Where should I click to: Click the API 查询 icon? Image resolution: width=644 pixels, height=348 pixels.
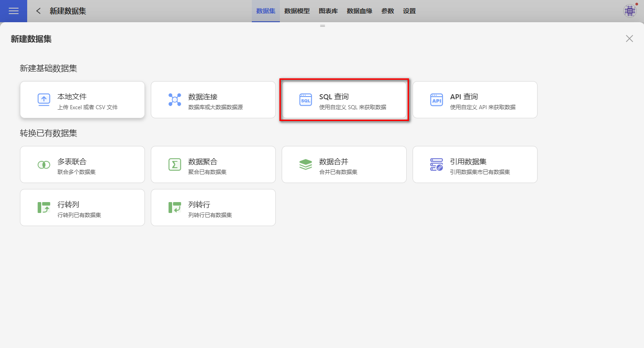[x=437, y=100]
